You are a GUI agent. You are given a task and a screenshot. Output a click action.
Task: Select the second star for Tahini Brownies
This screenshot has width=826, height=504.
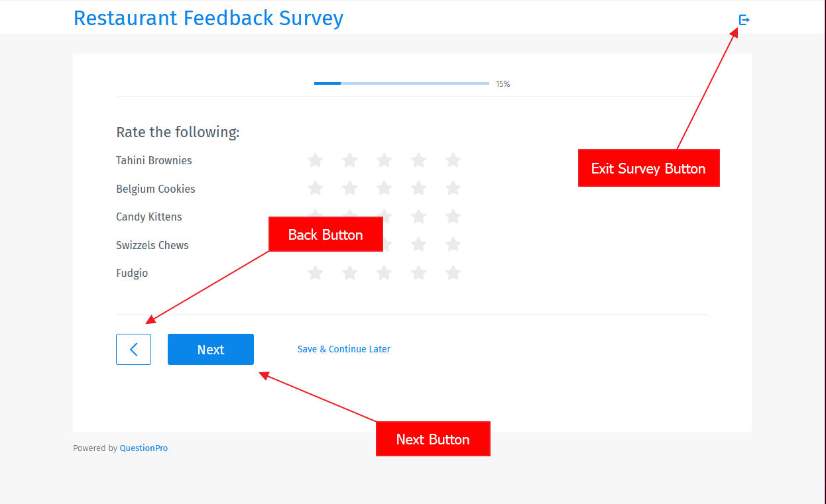(349, 160)
